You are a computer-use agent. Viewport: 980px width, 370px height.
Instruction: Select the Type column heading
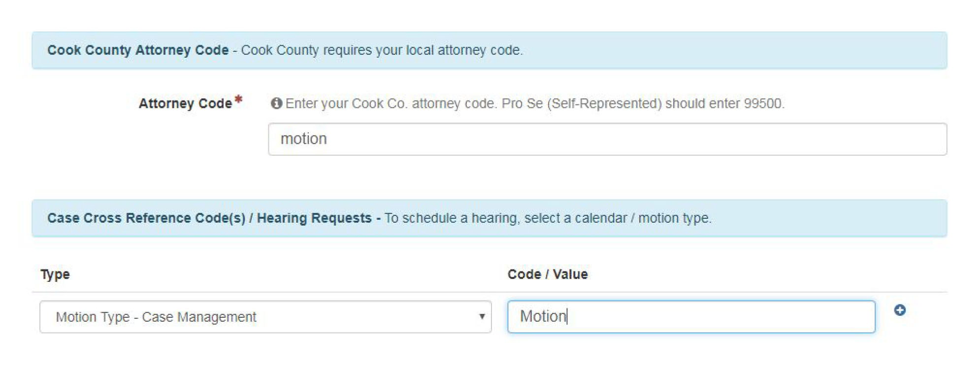coord(55,274)
